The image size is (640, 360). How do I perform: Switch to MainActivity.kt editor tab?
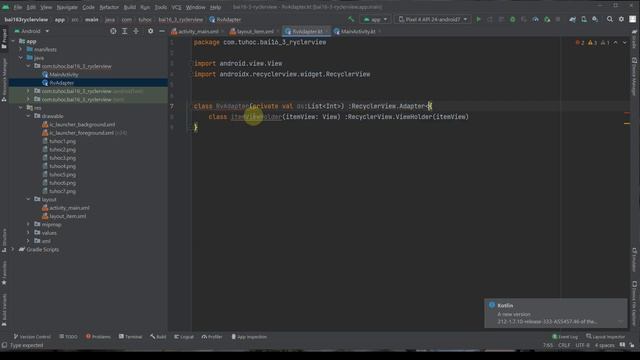click(357, 31)
